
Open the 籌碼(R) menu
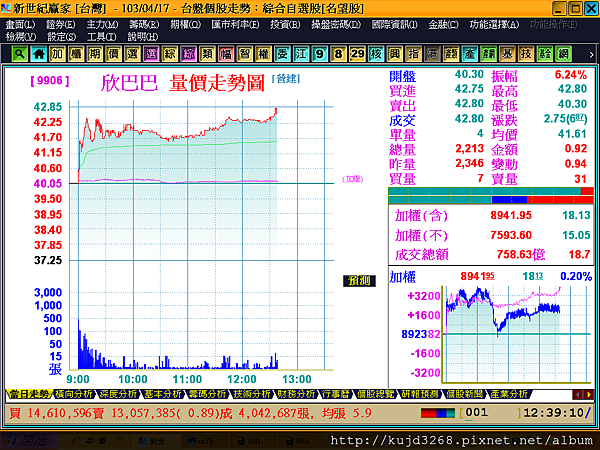pyautogui.click(x=144, y=25)
